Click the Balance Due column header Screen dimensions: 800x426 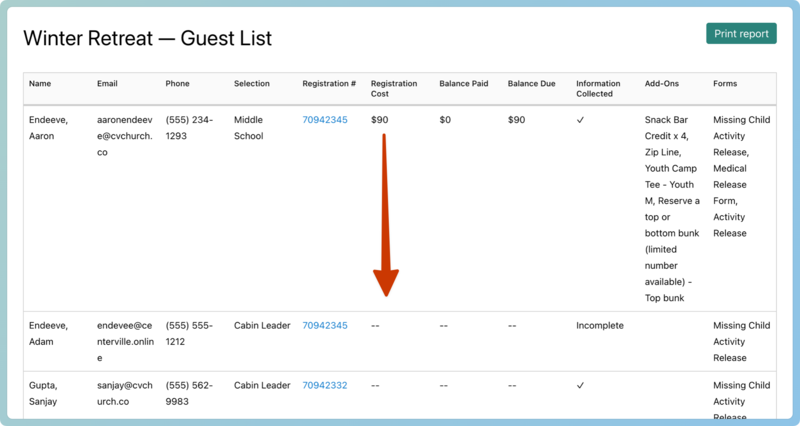pos(531,84)
